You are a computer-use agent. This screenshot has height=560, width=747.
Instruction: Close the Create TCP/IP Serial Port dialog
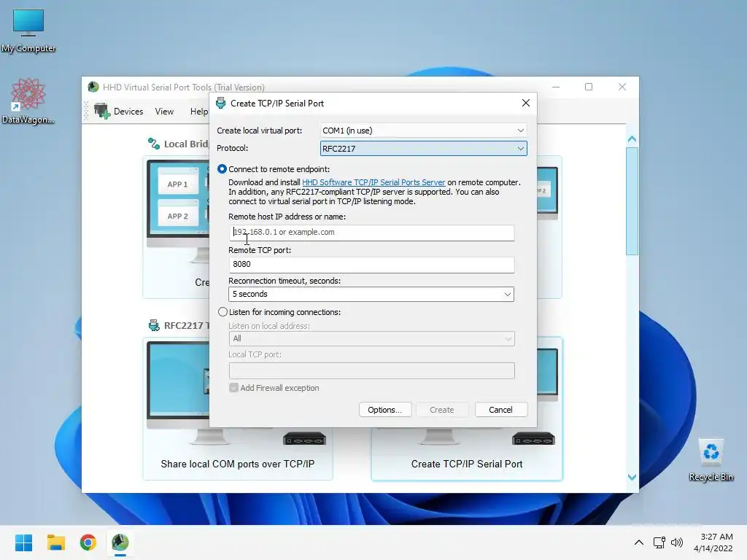[525, 103]
